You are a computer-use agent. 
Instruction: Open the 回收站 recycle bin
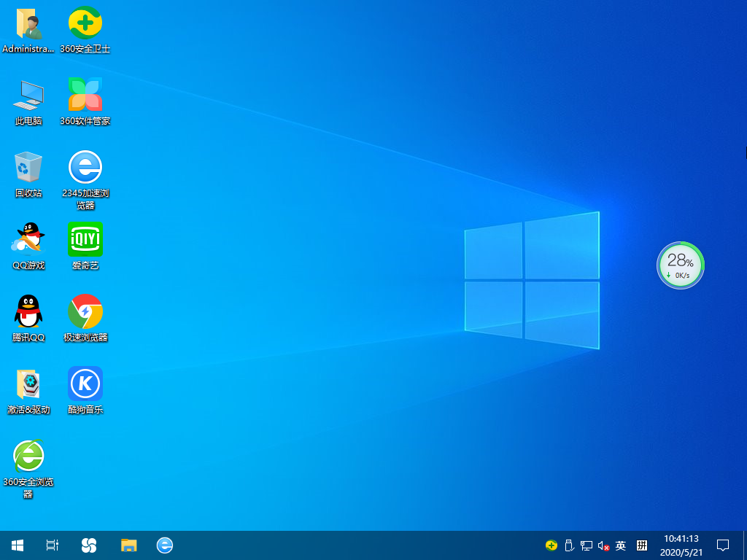coord(28,166)
